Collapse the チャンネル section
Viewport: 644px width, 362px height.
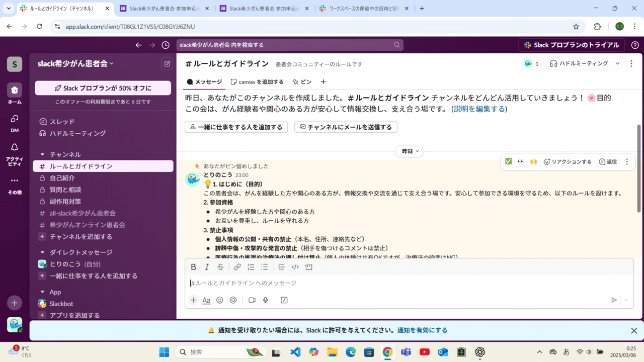click(x=43, y=154)
